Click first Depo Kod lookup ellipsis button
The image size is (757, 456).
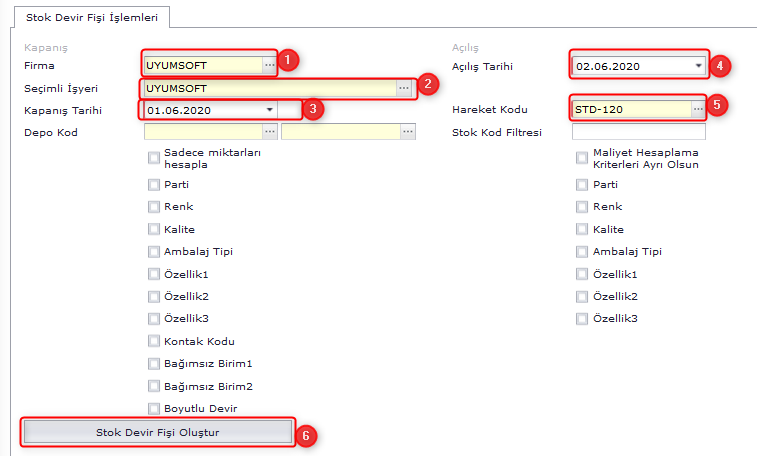point(270,131)
